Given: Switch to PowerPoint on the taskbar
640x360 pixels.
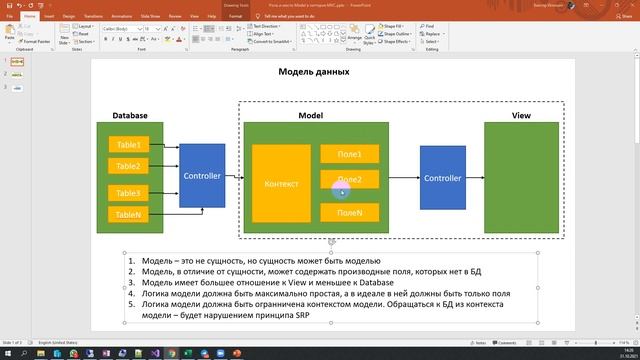Looking at the screenshot, I should click(x=237, y=353).
